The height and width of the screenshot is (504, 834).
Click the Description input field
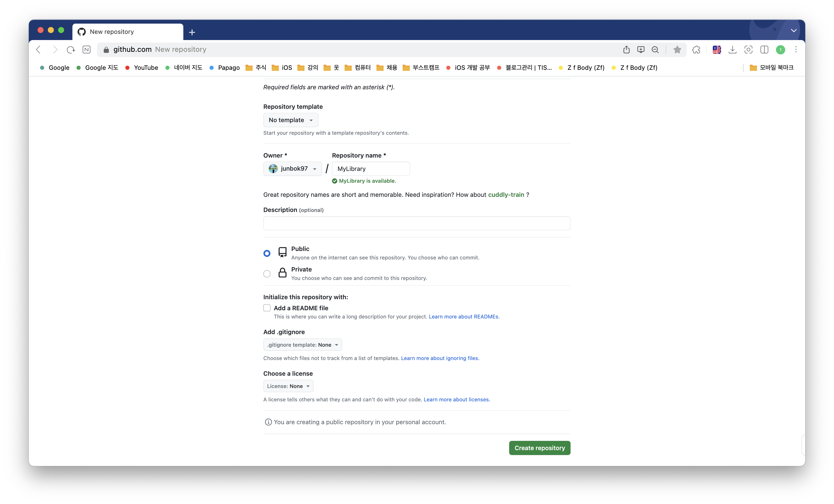click(417, 223)
